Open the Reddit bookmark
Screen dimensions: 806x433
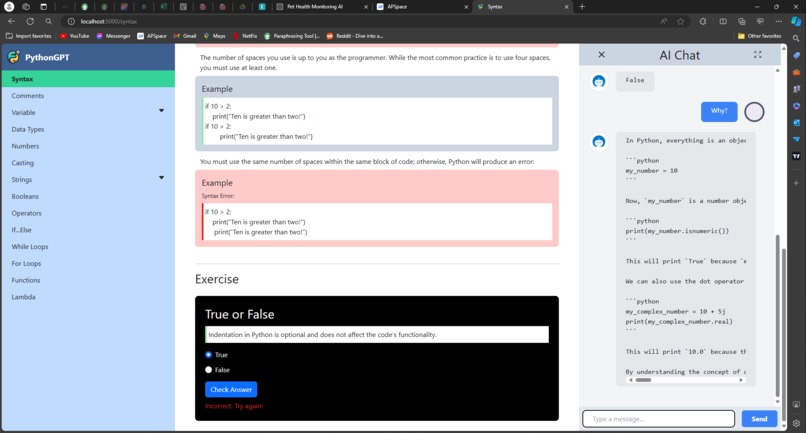(x=355, y=36)
